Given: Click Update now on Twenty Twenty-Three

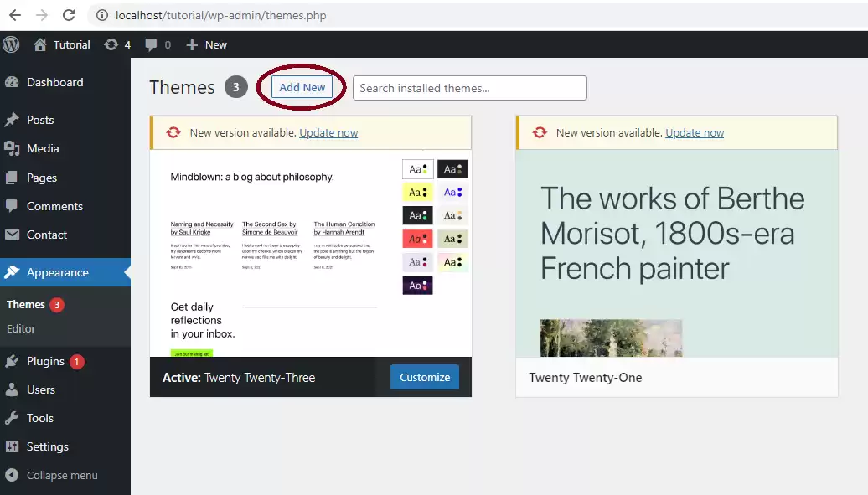Looking at the screenshot, I should click(x=328, y=132).
